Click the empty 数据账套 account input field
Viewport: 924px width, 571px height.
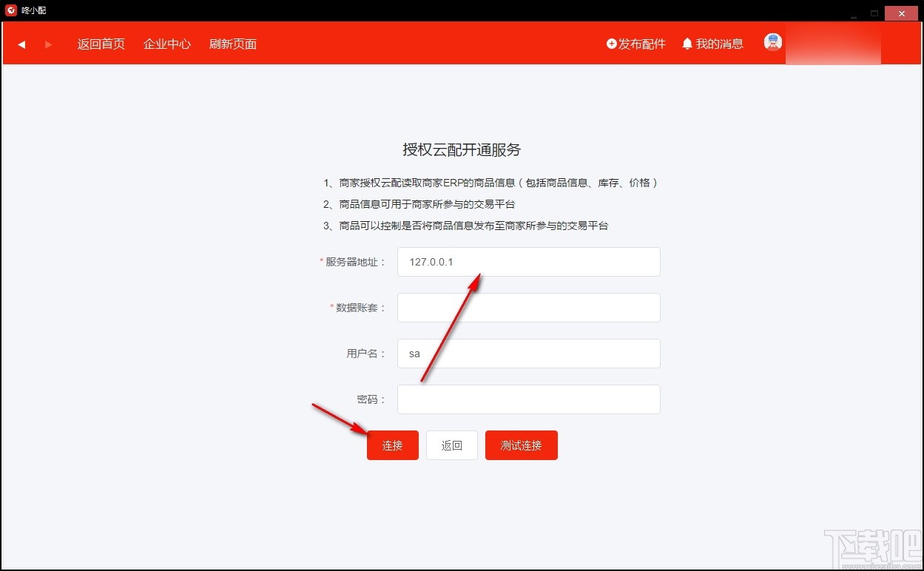(528, 308)
